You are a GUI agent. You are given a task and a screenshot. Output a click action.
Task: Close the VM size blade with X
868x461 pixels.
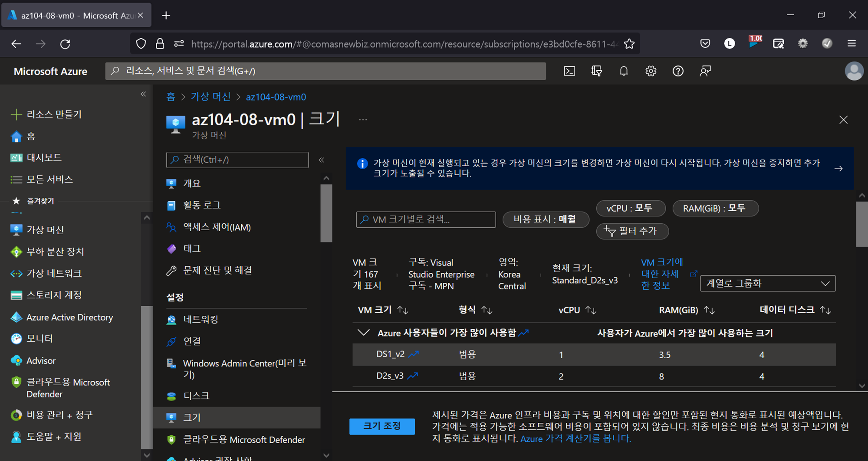pyautogui.click(x=843, y=120)
